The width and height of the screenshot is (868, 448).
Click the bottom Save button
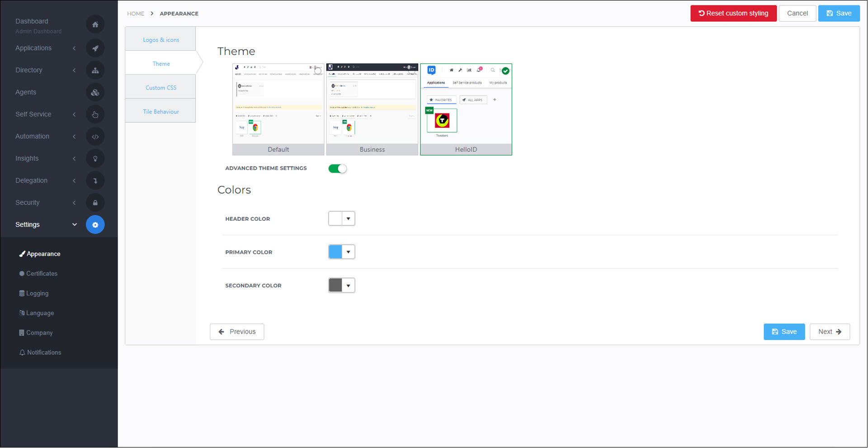click(x=784, y=332)
